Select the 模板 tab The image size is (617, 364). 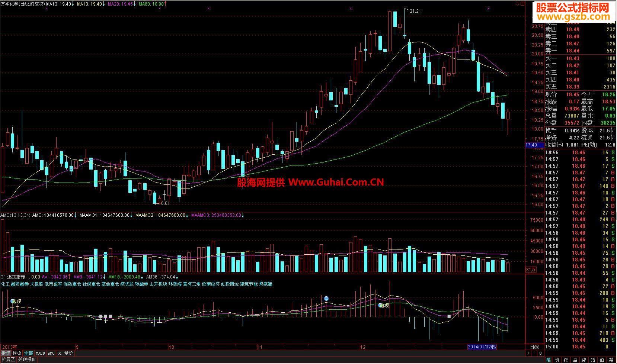17,353
